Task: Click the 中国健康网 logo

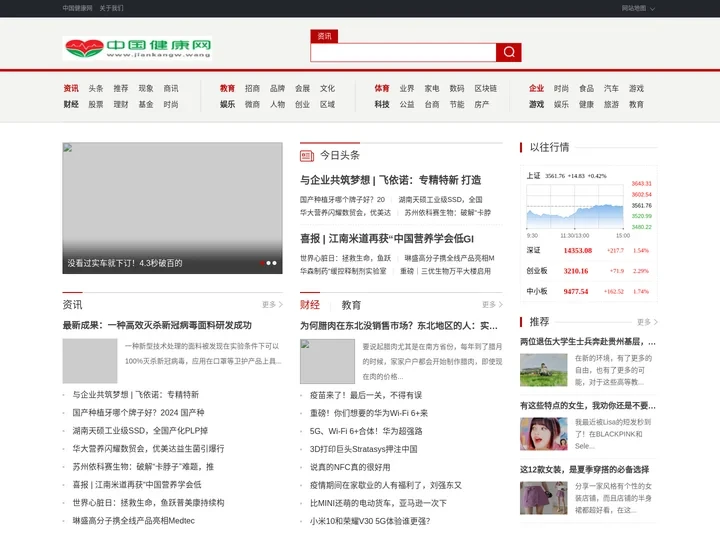Action: click(x=137, y=48)
